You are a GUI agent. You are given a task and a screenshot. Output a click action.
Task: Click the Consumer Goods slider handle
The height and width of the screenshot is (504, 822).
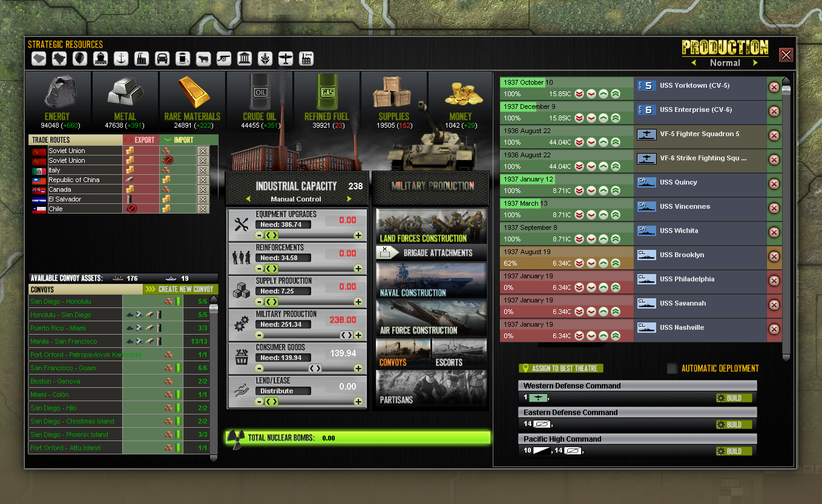click(315, 368)
